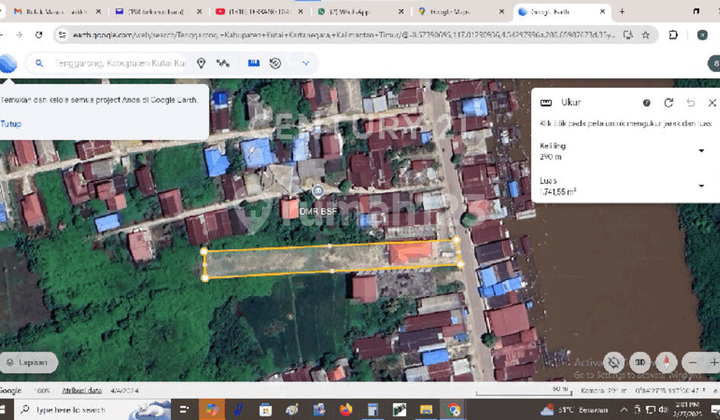Click the 1,741.55 m² area value
The height and width of the screenshot is (420, 720).
point(558,191)
